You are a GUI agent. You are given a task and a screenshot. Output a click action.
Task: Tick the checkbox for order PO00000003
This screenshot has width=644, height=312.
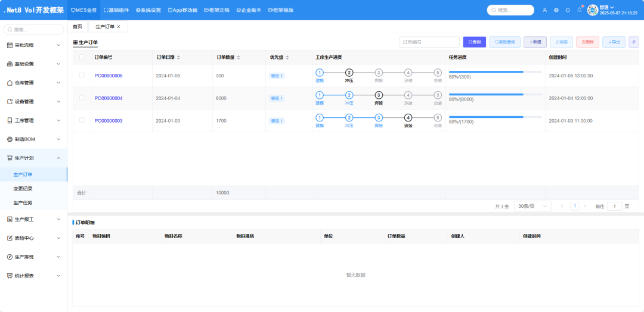click(82, 120)
